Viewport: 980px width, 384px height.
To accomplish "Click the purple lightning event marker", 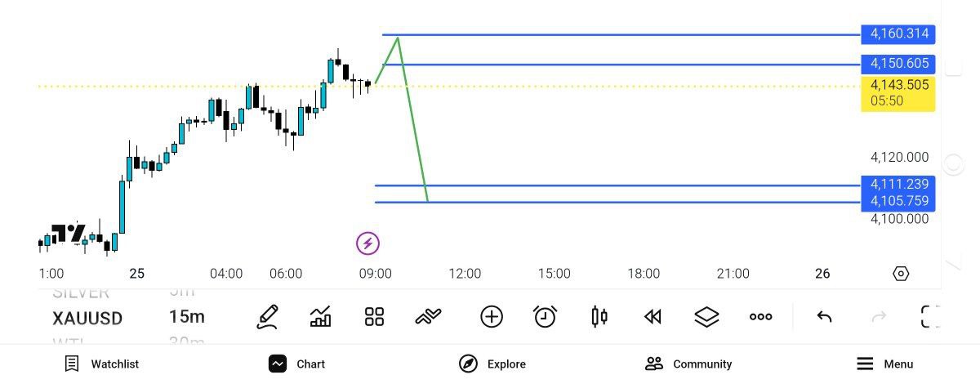I will (367, 243).
